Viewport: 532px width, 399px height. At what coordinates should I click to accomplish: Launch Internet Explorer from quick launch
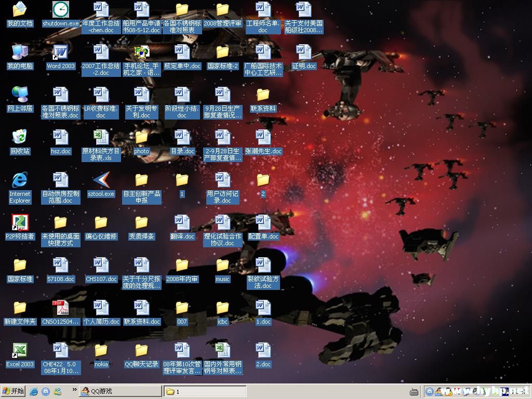coord(34,392)
